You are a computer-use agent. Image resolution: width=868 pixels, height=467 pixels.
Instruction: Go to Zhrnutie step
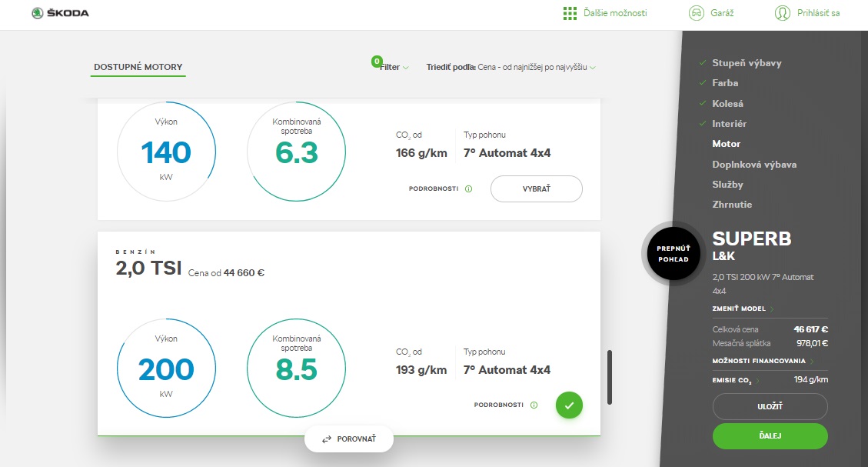coord(732,205)
